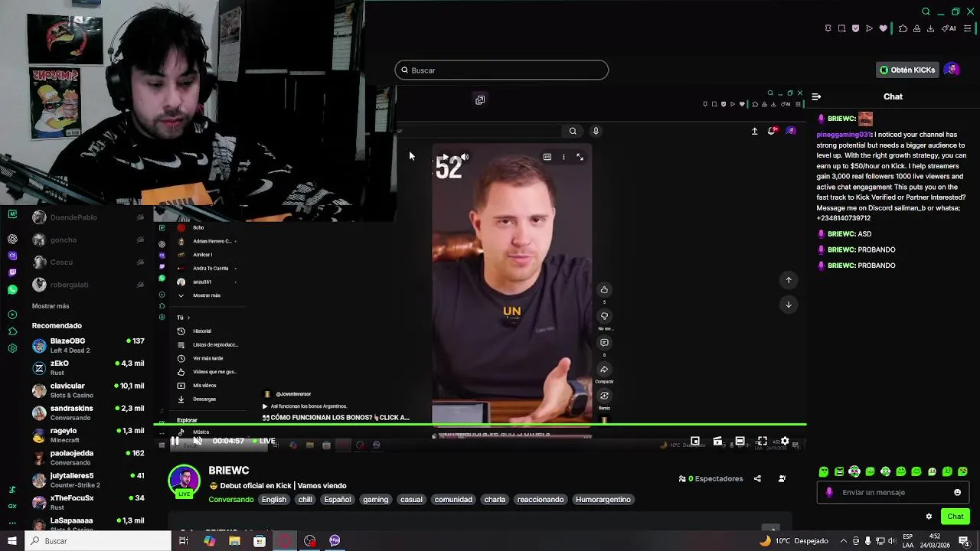
Task: Open sandraskins recommended channel
Action: 88,412
